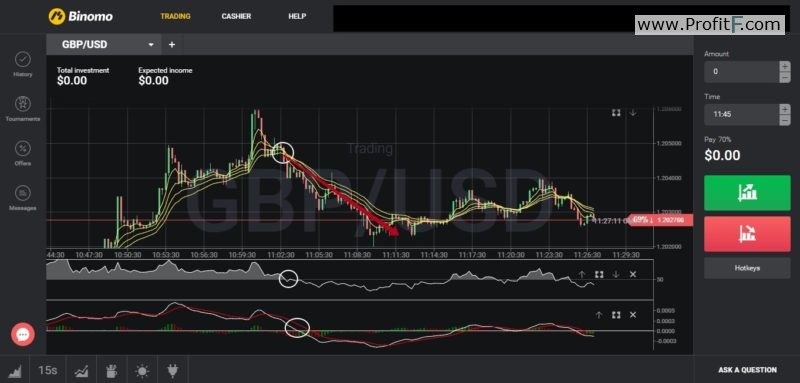Screen dimensions: 800x383
Task: Click the Total investment $0.00 value
Action: (72, 81)
